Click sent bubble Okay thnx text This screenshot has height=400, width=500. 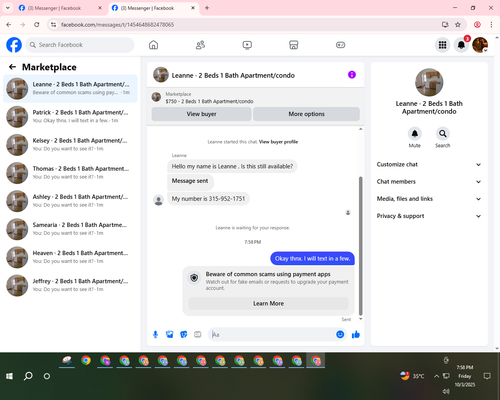(x=312, y=258)
